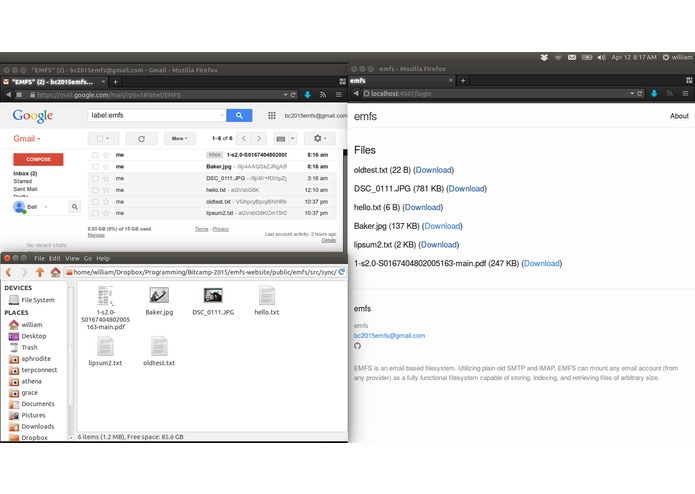Click RSS feed icon in Gmail window
This screenshot has height=494, width=695.
tap(323, 95)
